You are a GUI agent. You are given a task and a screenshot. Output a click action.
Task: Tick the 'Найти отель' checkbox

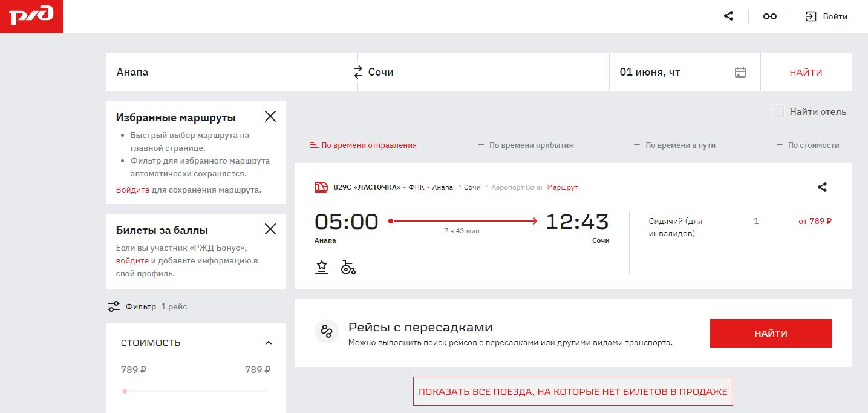pyautogui.click(x=778, y=111)
